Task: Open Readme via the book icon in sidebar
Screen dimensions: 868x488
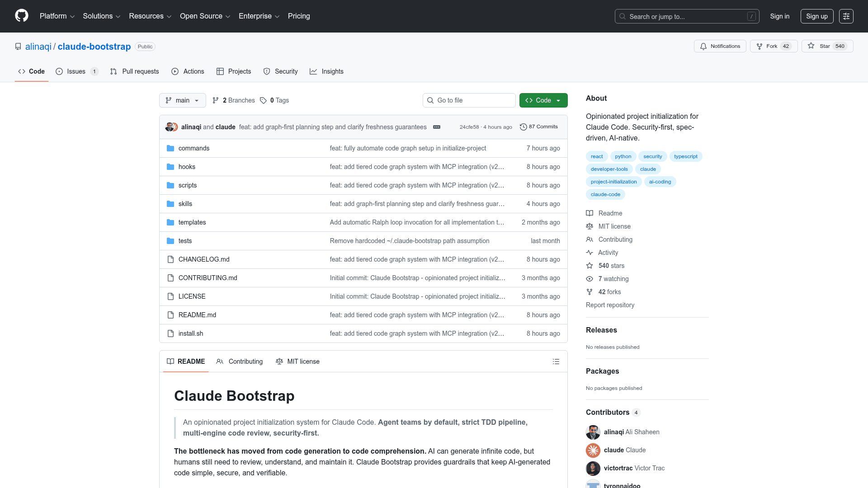Action: (589, 213)
